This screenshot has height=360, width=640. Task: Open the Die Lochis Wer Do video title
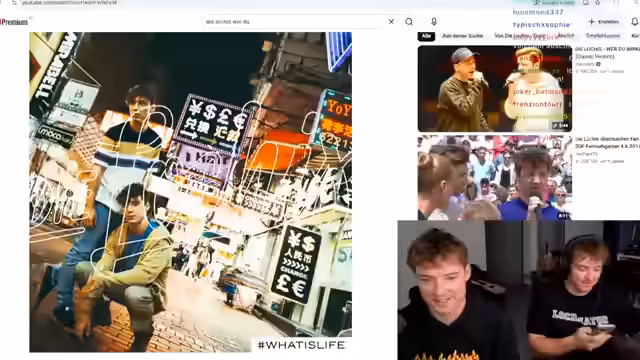click(607, 52)
